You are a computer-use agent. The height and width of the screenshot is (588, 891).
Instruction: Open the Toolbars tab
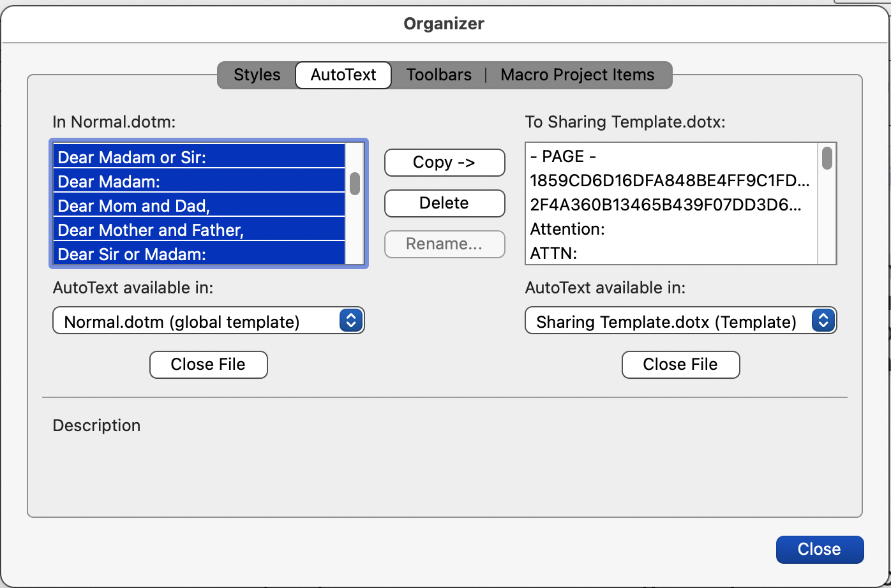click(439, 75)
